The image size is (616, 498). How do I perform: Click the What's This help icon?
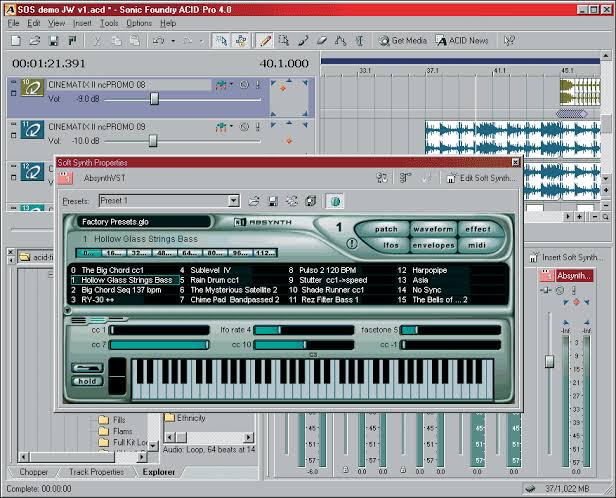(509, 40)
